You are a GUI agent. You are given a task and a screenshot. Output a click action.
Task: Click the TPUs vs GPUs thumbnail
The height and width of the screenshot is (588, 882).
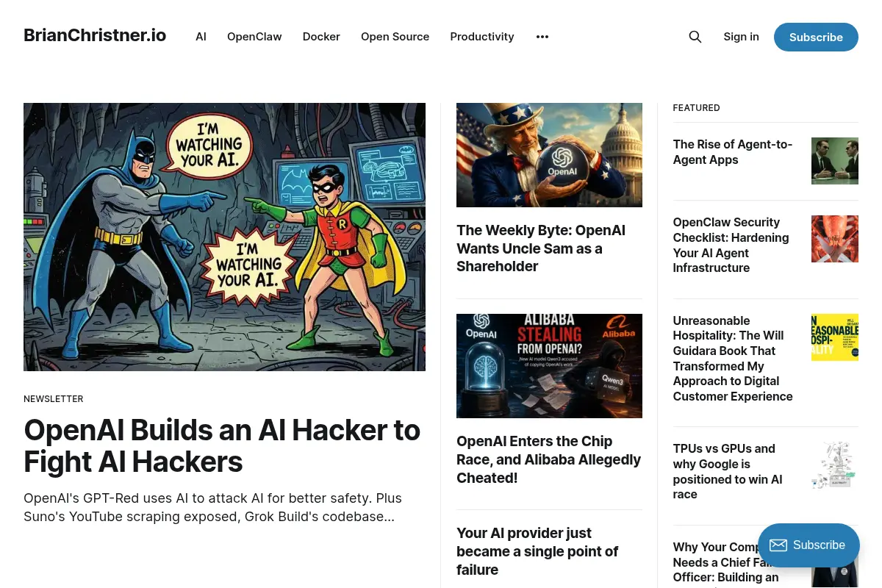click(x=835, y=465)
